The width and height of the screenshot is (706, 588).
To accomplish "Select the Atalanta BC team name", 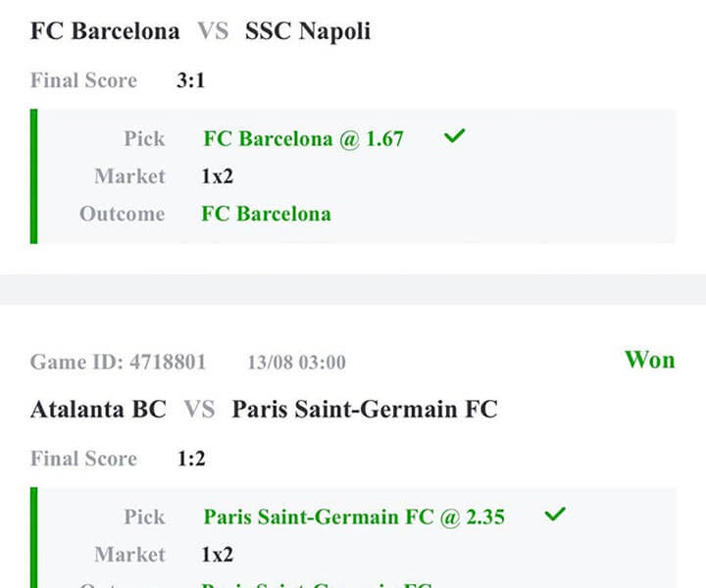I will point(98,409).
